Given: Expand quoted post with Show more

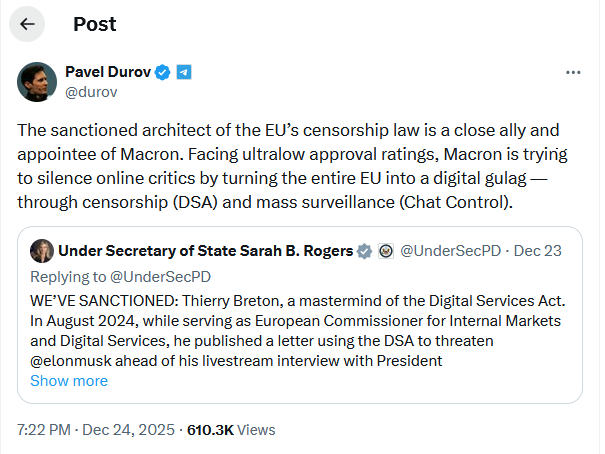Looking at the screenshot, I should pos(69,381).
